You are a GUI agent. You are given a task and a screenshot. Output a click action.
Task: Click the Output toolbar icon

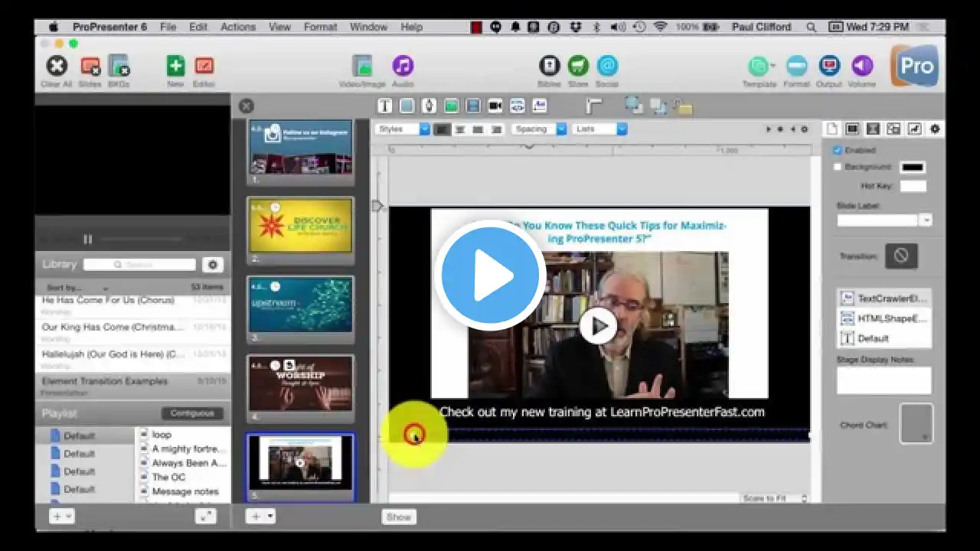coord(829,67)
